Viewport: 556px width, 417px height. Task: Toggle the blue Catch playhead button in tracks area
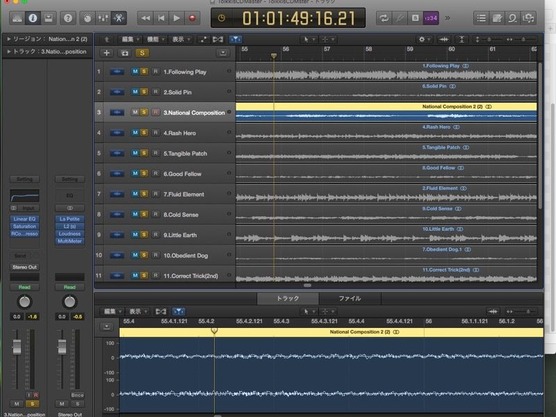click(x=235, y=39)
